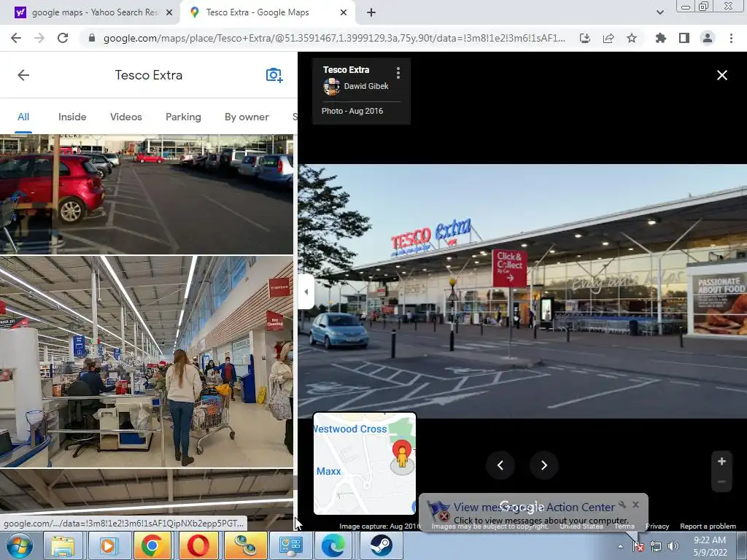Switch to the Parking tab
Viewport: 747px width, 560px height.
tap(183, 117)
